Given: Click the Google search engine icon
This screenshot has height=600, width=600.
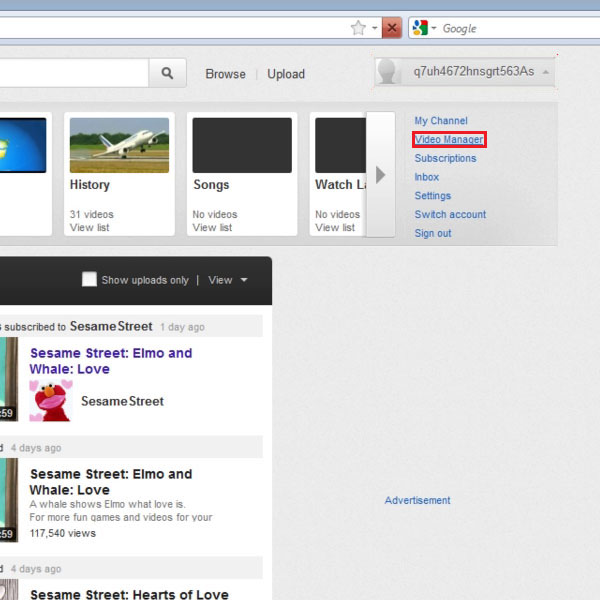Looking at the screenshot, I should click(420, 28).
